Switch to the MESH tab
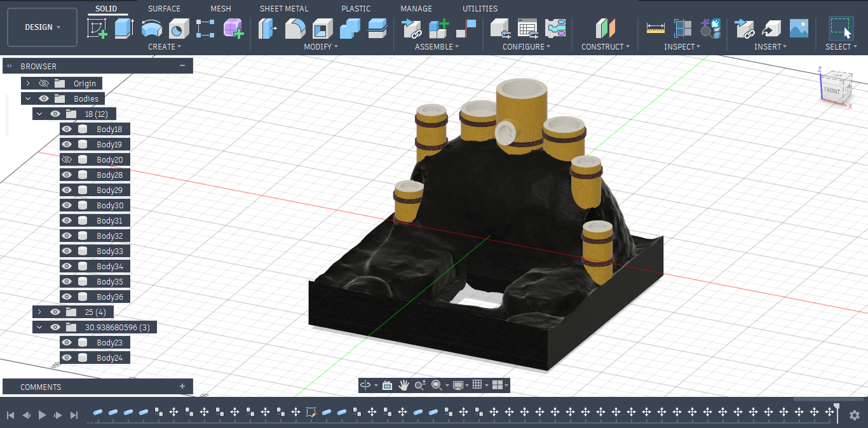Viewport: 868px width, 428px height. 220,8
